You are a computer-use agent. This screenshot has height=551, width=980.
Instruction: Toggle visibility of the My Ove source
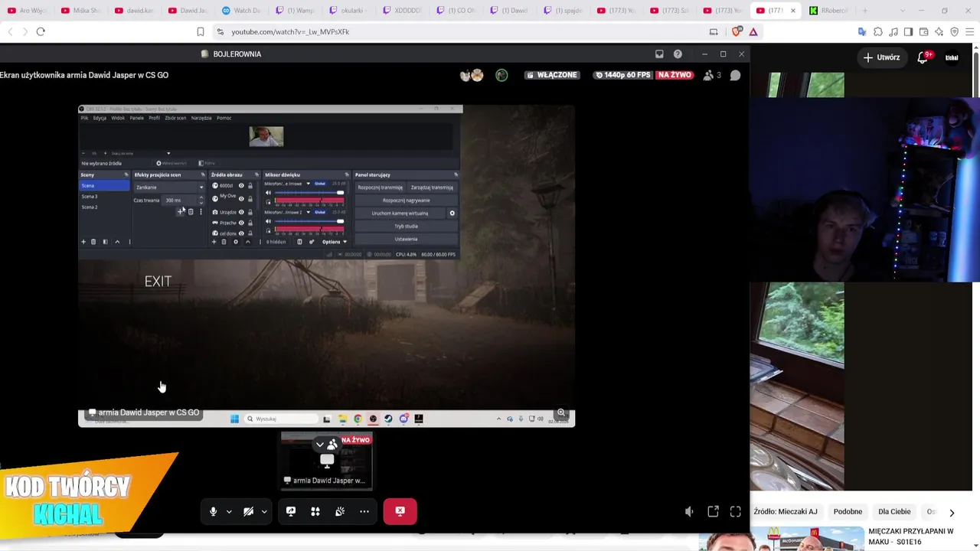click(x=241, y=198)
